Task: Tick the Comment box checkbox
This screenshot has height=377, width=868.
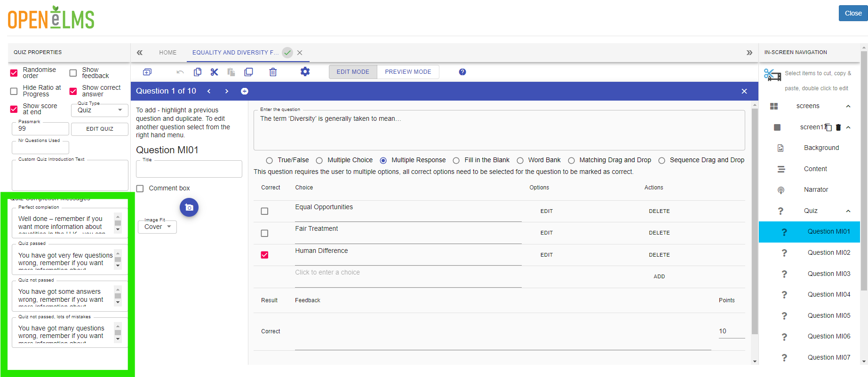Action: click(140, 188)
